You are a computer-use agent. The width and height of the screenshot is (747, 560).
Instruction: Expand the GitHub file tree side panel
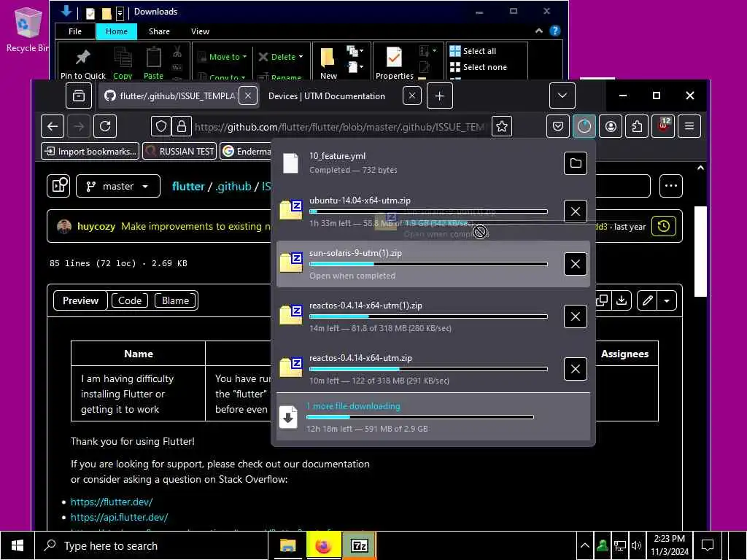pos(58,186)
